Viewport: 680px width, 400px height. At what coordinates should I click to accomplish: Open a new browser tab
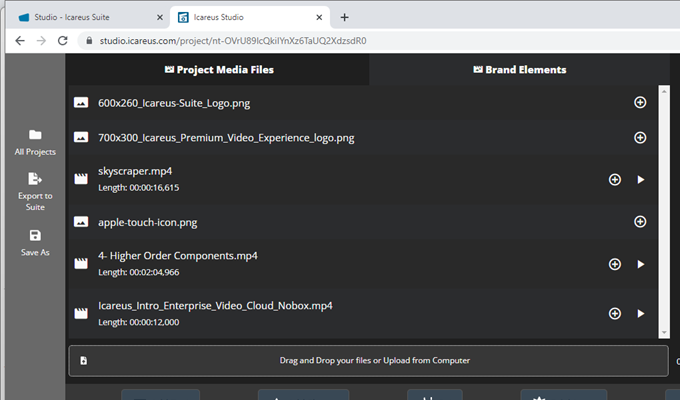345,17
